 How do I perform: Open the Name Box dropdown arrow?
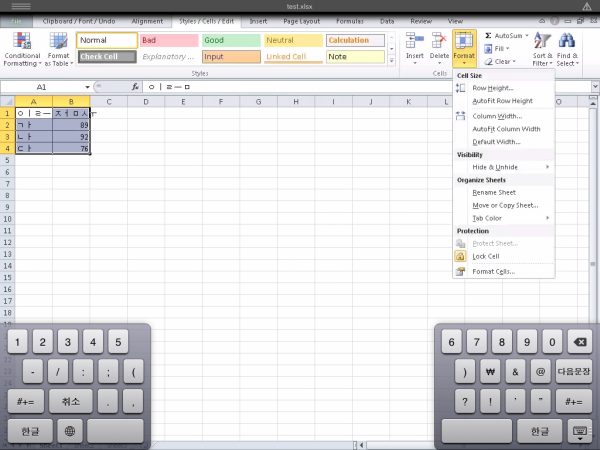[x=87, y=87]
